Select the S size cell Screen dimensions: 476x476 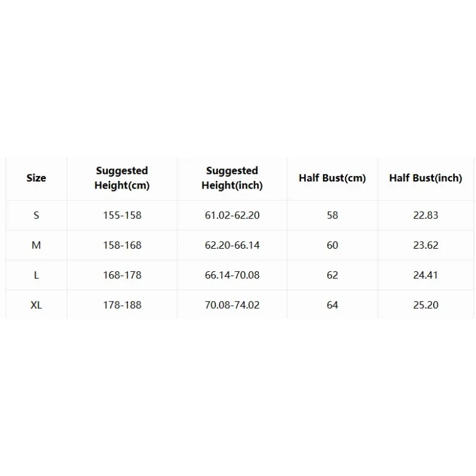(x=36, y=215)
